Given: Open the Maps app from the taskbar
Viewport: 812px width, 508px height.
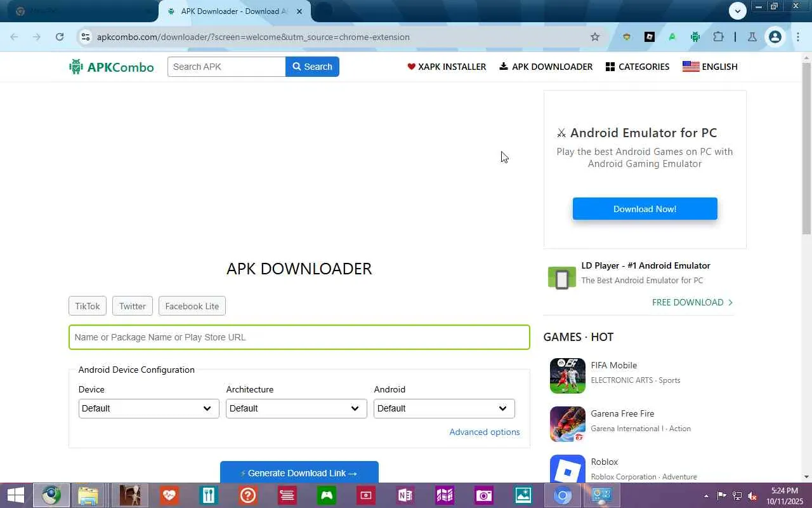Looking at the screenshot, I should (444, 495).
